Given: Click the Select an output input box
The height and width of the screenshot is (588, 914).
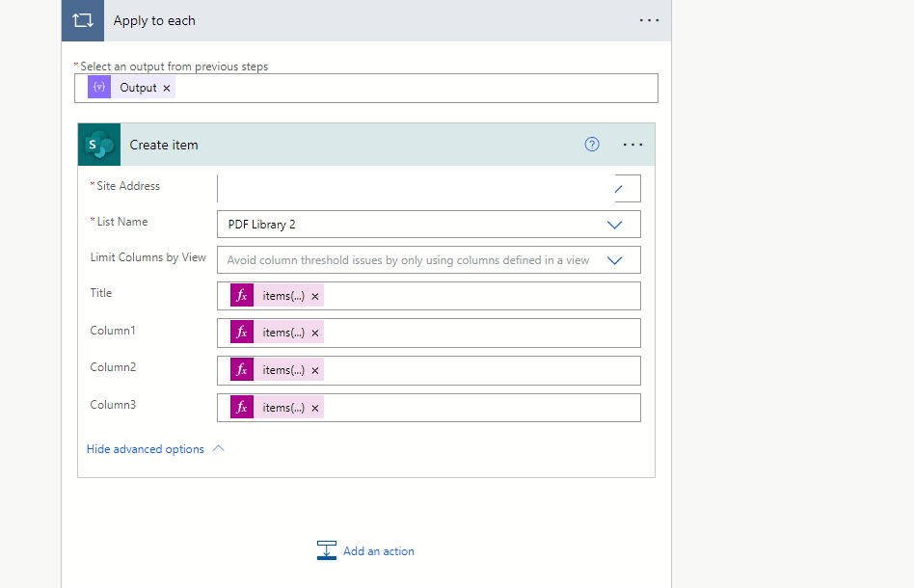Looking at the screenshot, I should pos(366,88).
